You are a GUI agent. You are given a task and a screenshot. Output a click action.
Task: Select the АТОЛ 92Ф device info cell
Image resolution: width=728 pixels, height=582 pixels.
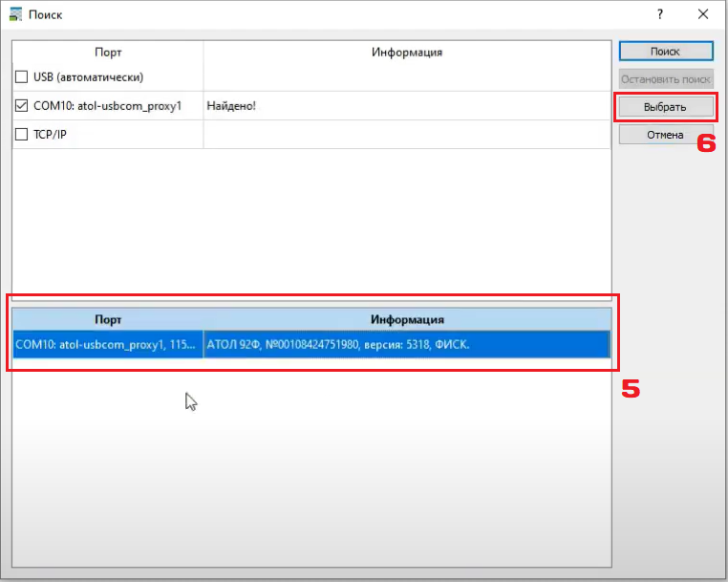pos(406,344)
